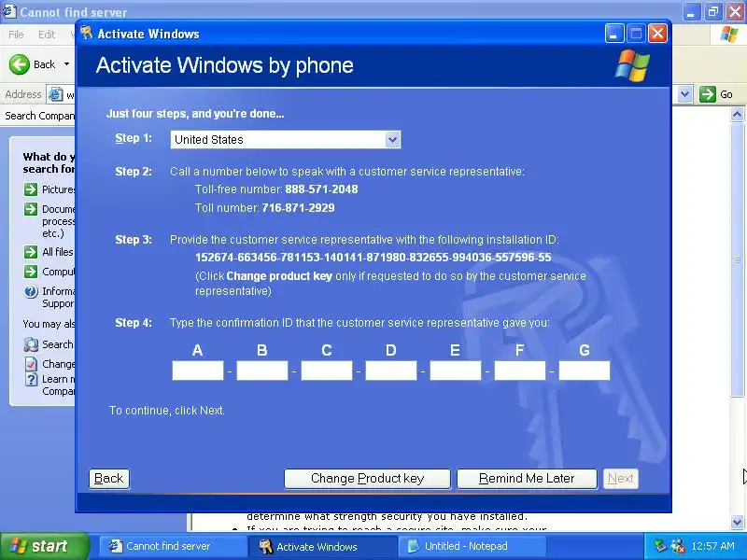The image size is (747, 560).
Task: Click confirmation ID field E
Action: pyautogui.click(x=456, y=371)
